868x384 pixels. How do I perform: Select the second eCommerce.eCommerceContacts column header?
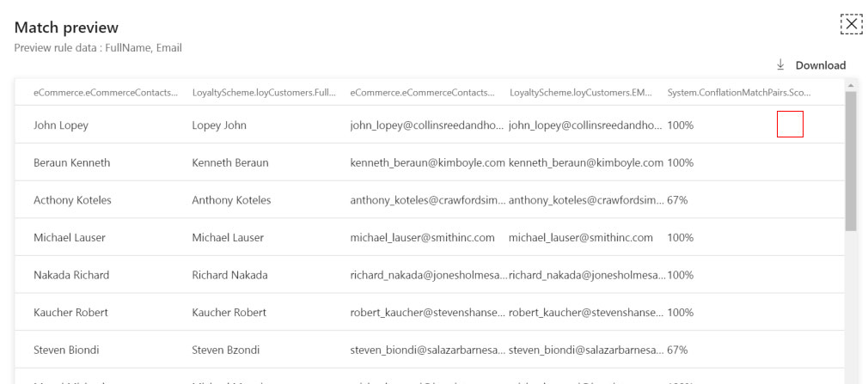[423, 92]
